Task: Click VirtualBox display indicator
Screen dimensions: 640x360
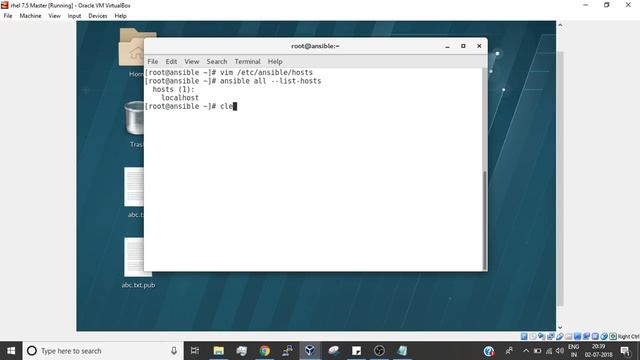Action: (577, 336)
